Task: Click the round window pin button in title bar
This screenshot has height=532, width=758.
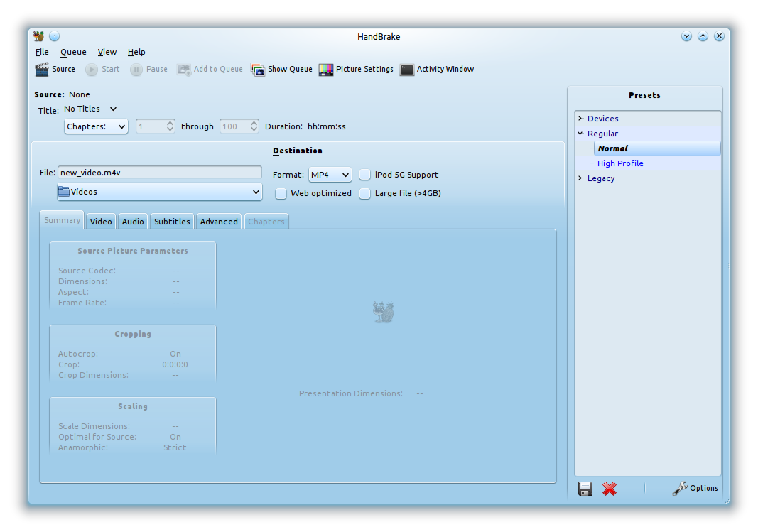Action: (x=55, y=36)
